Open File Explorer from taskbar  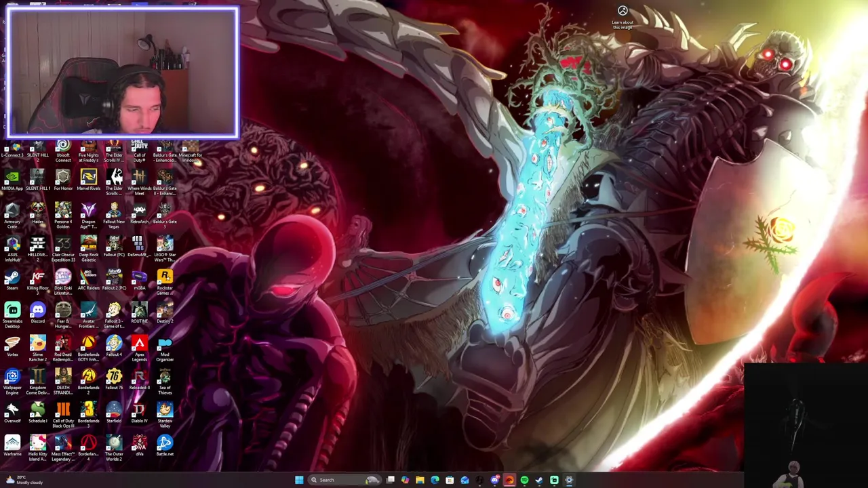[x=420, y=480]
